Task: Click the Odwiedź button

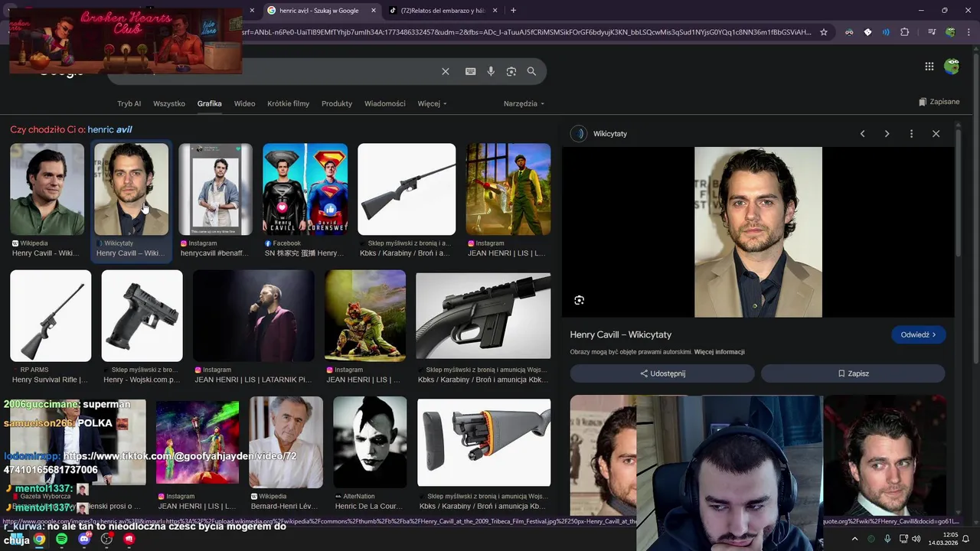Action: [918, 334]
